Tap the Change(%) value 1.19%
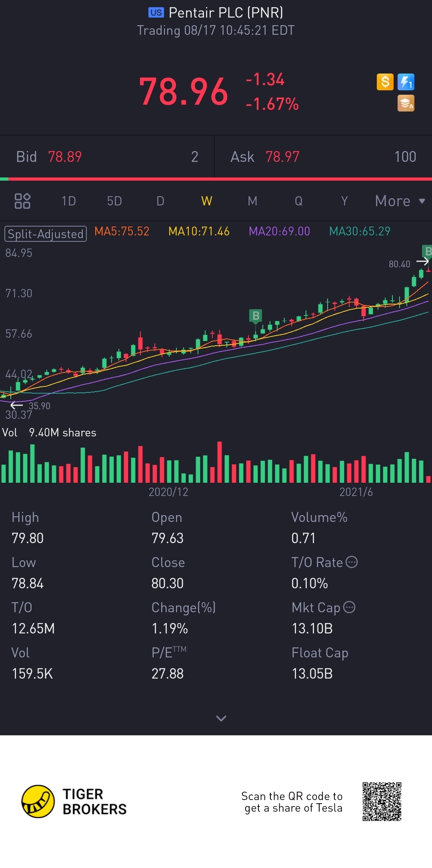The height and width of the screenshot is (868, 432). point(170,629)
